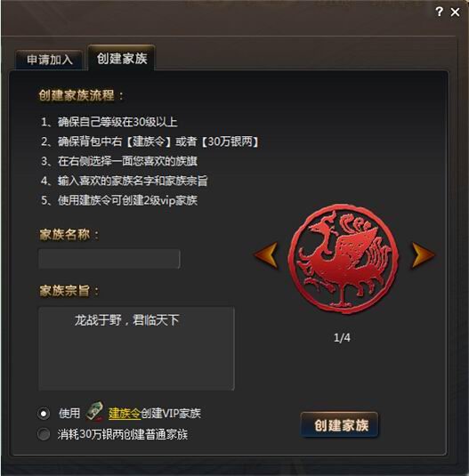Show previous clan flag with left arrow
This screenshot has width=469, height=476.
[x=266, y=254]
